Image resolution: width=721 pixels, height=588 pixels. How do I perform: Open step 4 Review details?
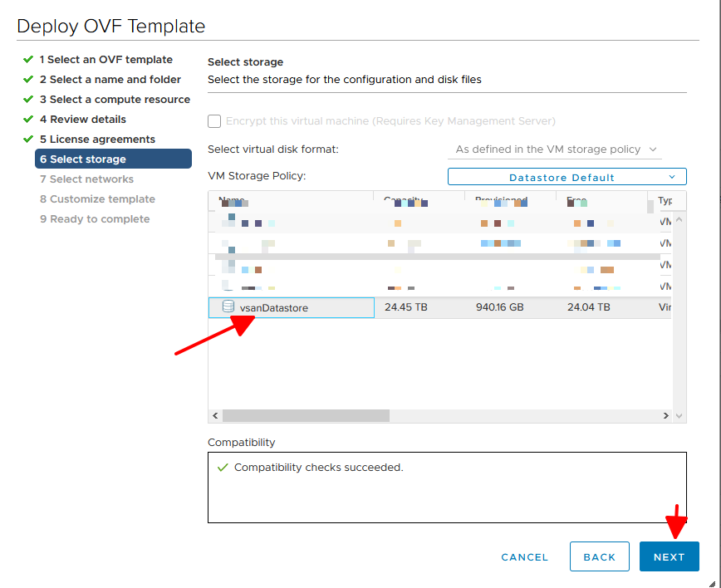pos(83,120)
